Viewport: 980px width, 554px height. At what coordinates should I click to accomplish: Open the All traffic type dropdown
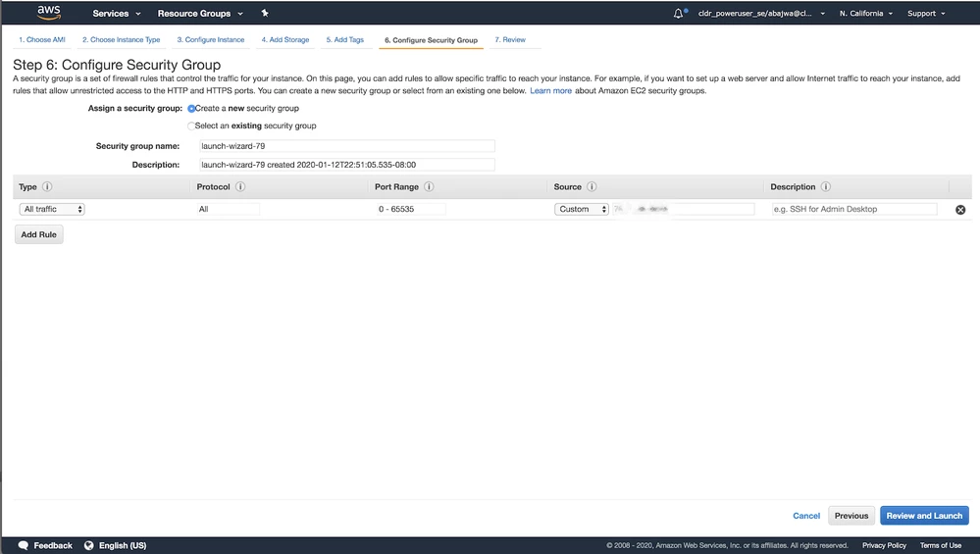tap(52, 209)
